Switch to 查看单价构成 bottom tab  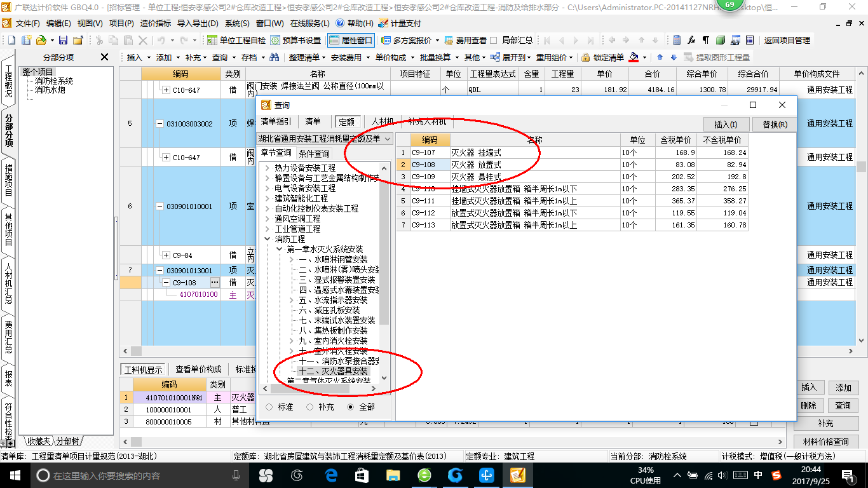click(198, 369)
